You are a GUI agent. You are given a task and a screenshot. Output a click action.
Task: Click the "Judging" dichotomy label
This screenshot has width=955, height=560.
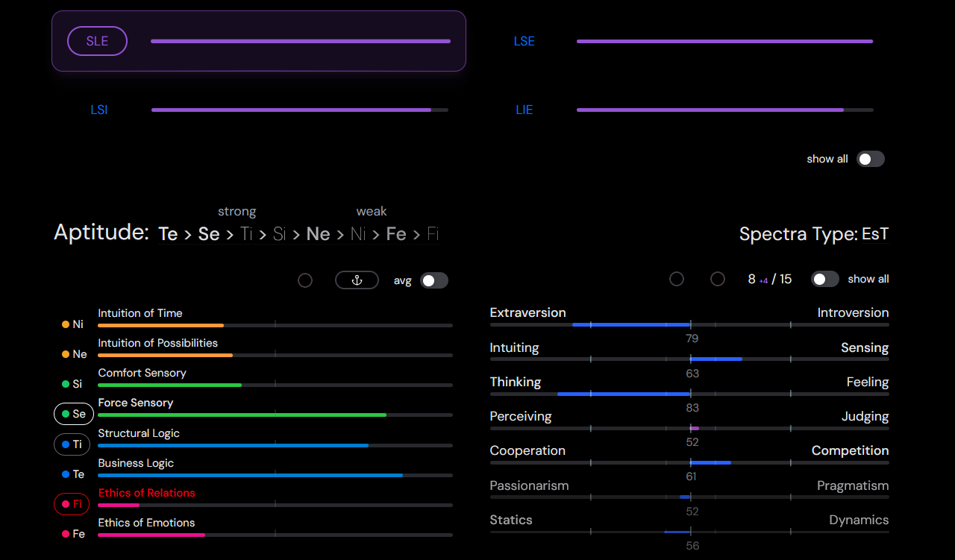(865, 416)
